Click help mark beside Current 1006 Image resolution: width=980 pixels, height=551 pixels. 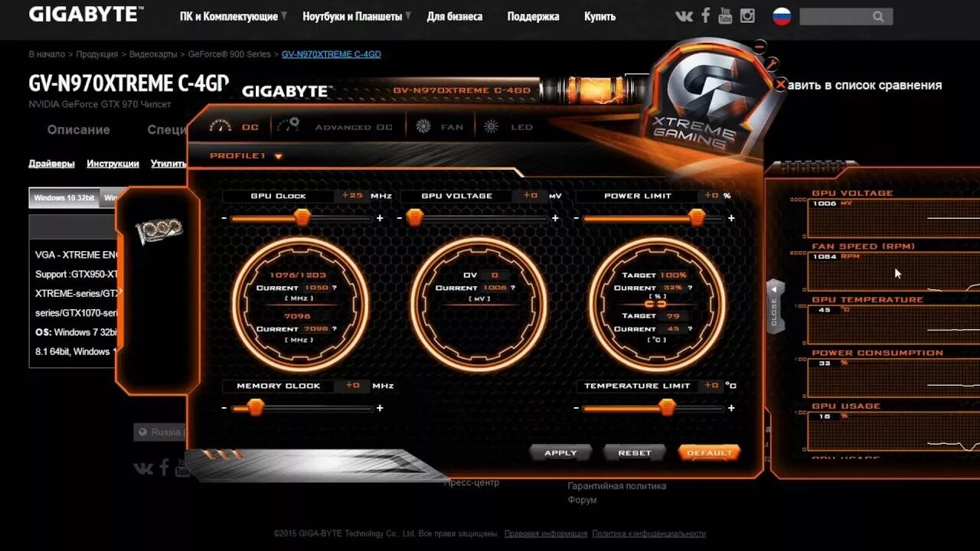tap(512, 288)
